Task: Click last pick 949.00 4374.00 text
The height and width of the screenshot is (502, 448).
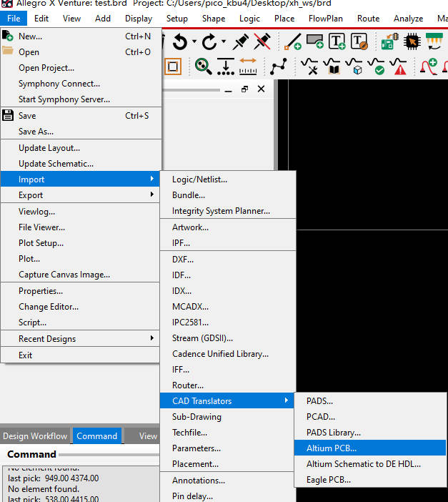Action: [53, 478]
